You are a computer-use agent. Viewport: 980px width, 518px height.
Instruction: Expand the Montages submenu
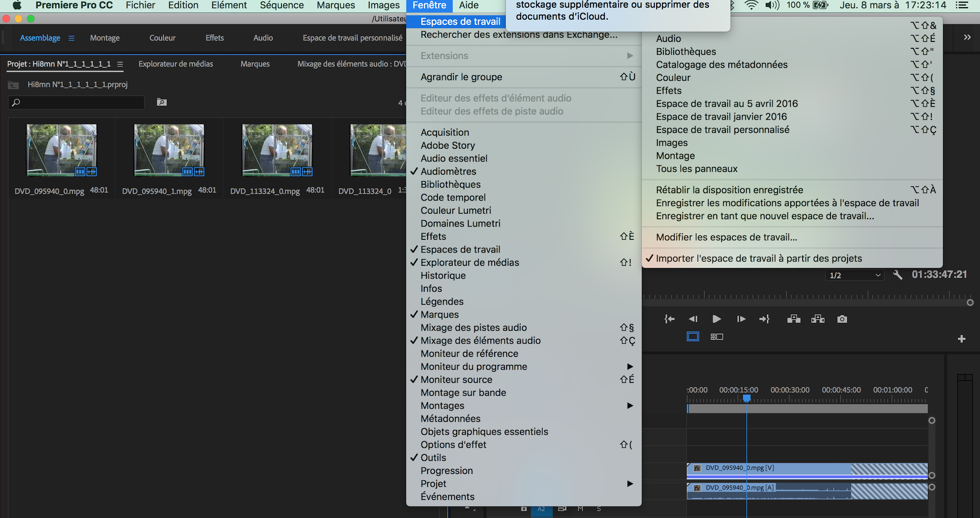pos(524,406)
